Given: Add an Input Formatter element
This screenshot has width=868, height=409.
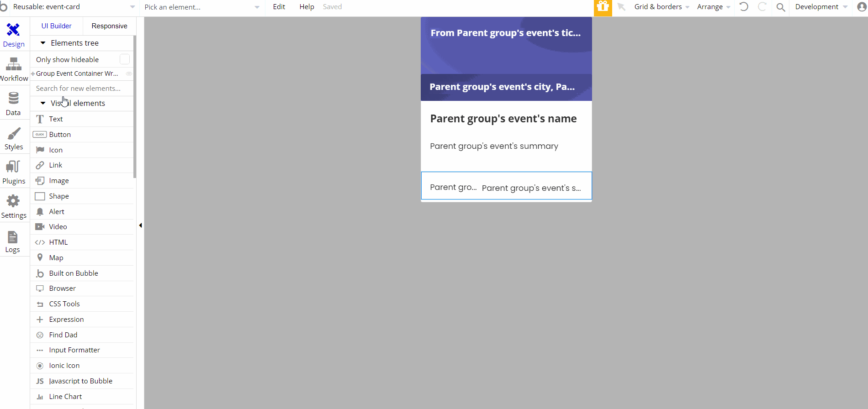Looking at the screenshot, I should (x=82, y=350).
